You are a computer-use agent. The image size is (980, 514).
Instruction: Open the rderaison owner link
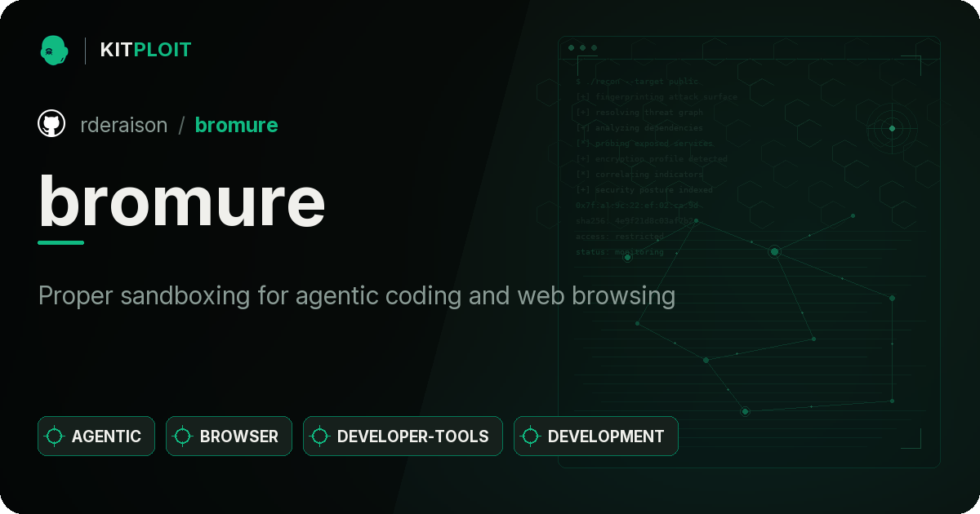124,125
